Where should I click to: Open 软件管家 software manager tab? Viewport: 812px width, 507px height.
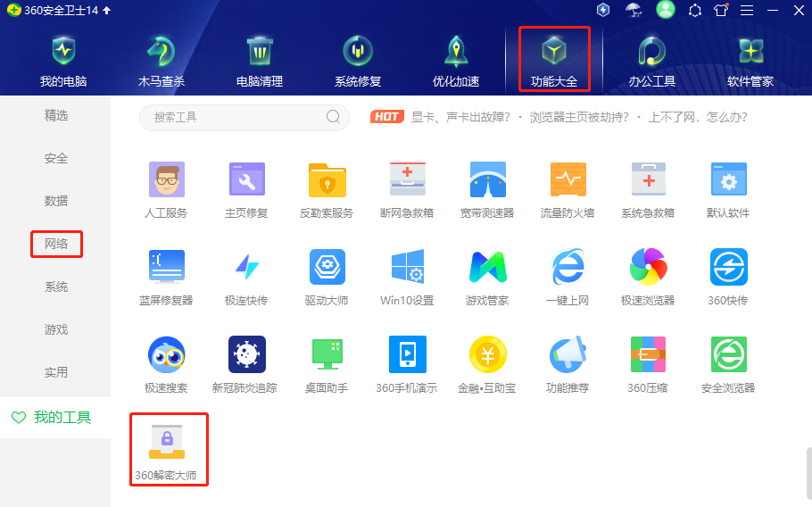(x=750, y=62)
